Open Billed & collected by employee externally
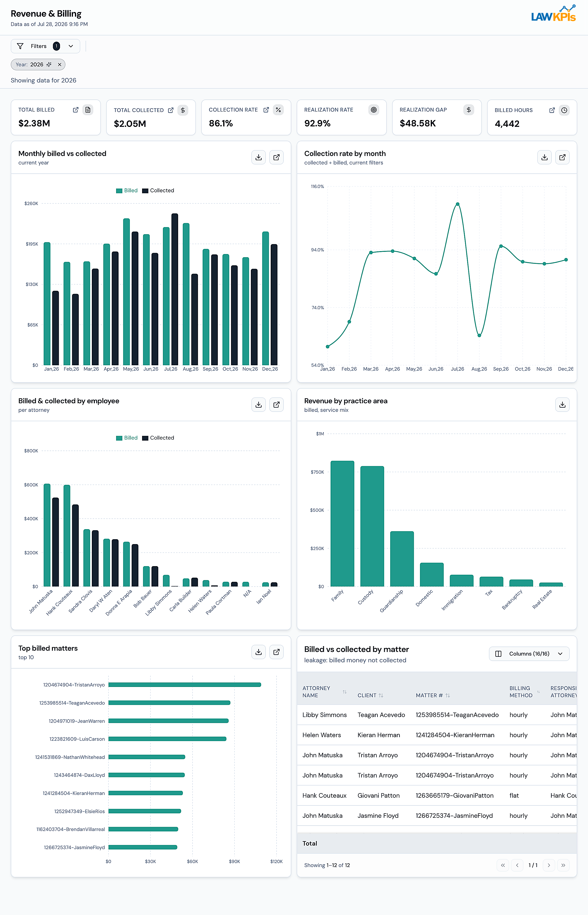Image resolution: width=588 pixels, height=915 pixels. pos(276,405)
